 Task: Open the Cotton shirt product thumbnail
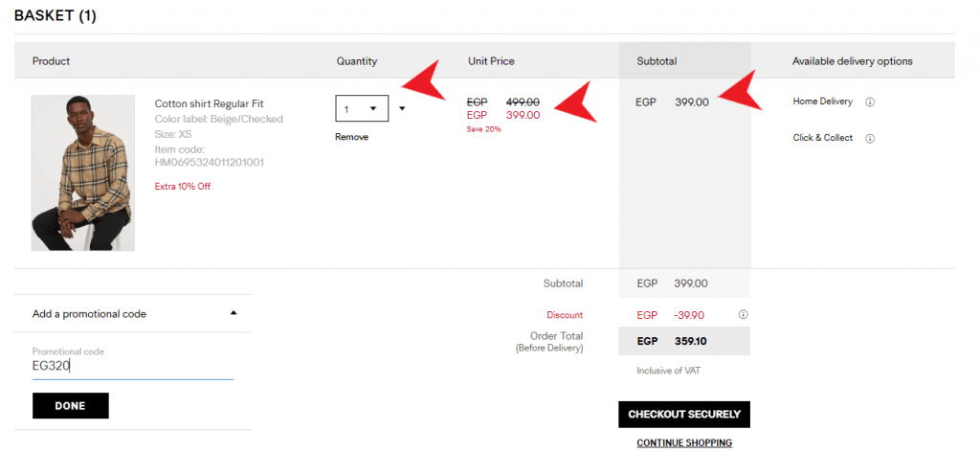82,172
